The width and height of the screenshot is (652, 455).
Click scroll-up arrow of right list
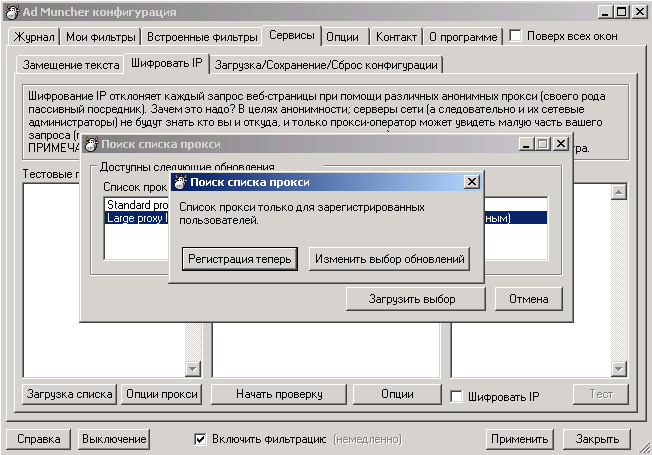(619, 192)
